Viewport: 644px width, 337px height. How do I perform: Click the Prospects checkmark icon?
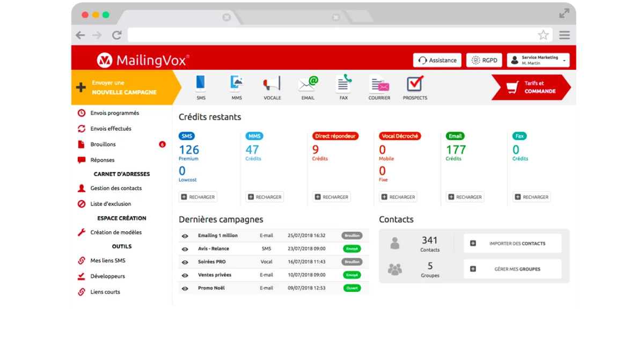click(x=415, y=84)
